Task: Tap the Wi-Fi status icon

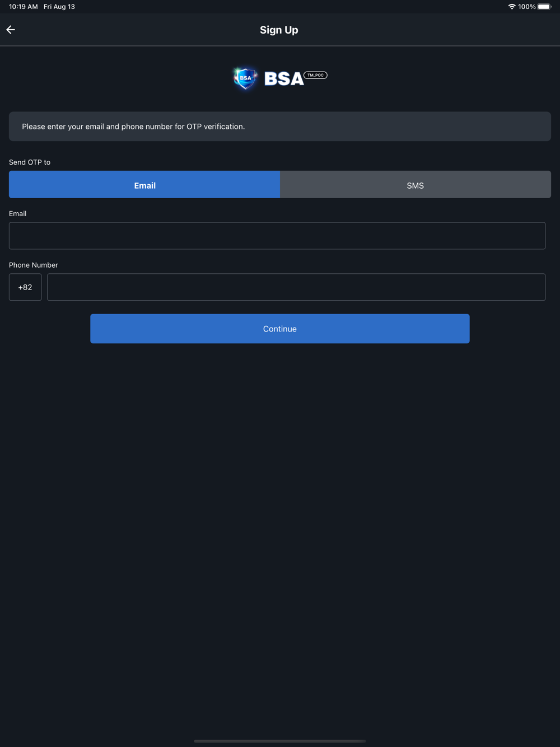Action: (512, 7)
